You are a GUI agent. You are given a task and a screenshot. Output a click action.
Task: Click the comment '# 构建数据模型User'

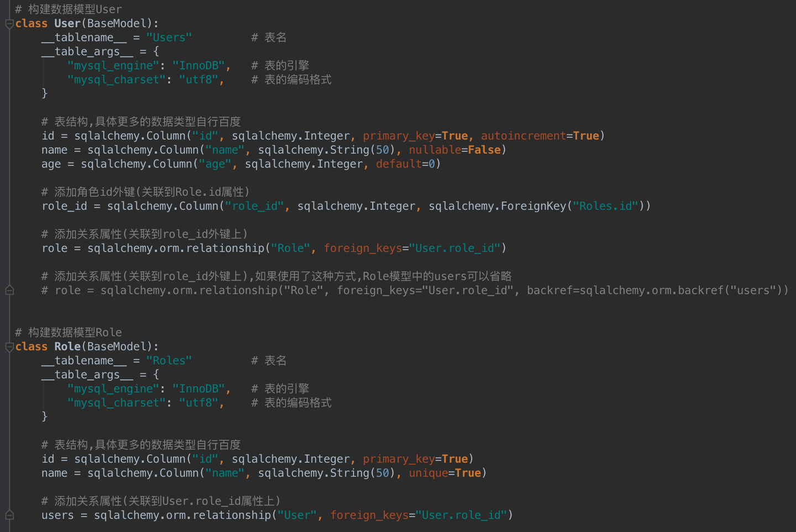click(69, 9)
